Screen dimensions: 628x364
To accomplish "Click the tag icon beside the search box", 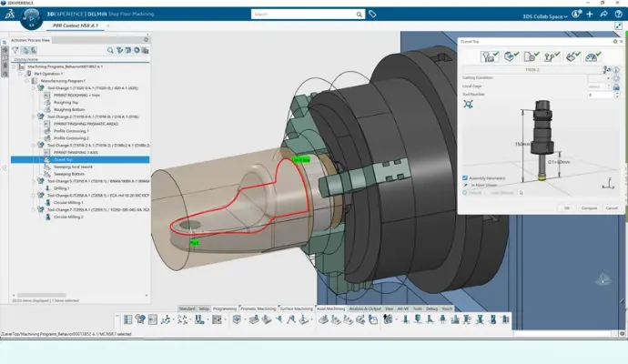I will pyautogui.click(x=372, y=15).
